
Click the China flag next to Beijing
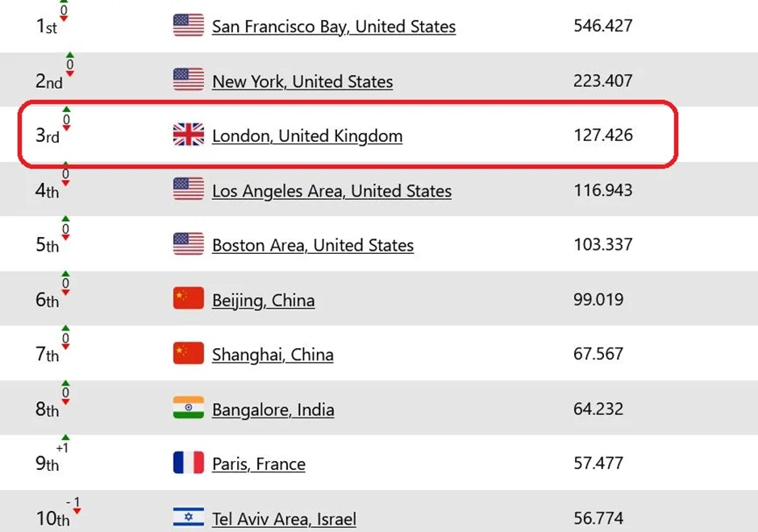point(188,299)
